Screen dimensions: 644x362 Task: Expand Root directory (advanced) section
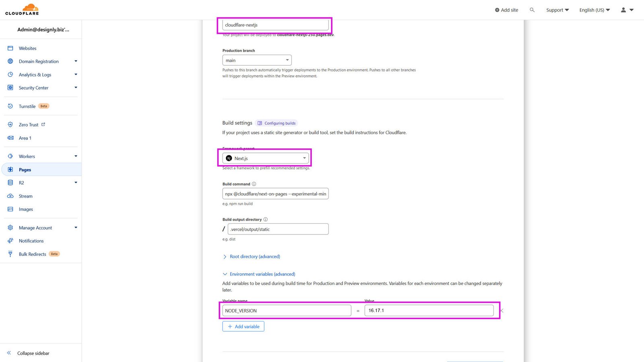coord(254,257)
